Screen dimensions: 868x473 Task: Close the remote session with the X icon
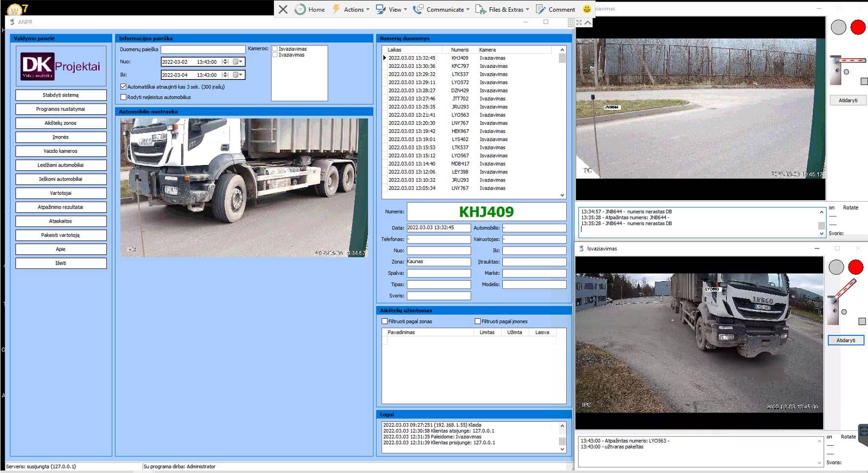point(283,9)
